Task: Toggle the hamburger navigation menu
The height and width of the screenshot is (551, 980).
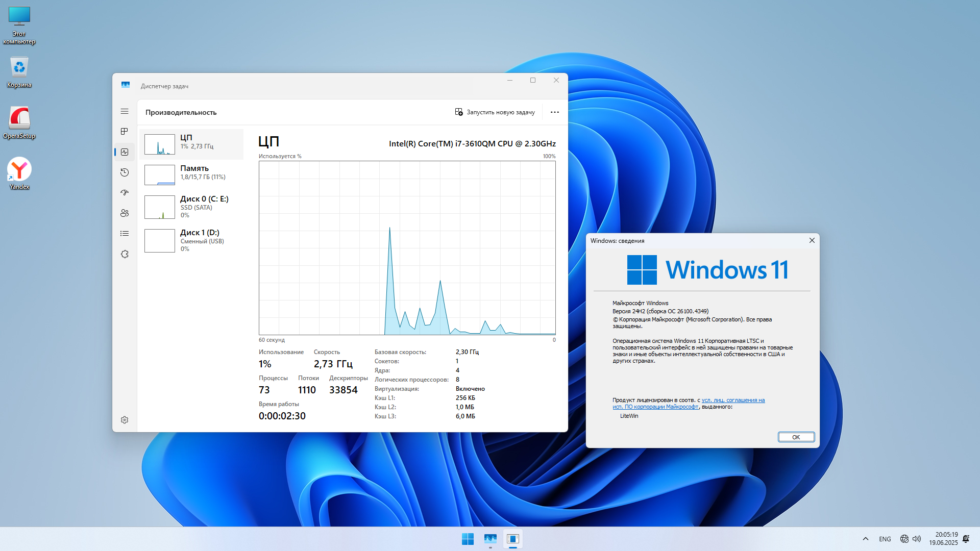Action: [x=125, y=111]
